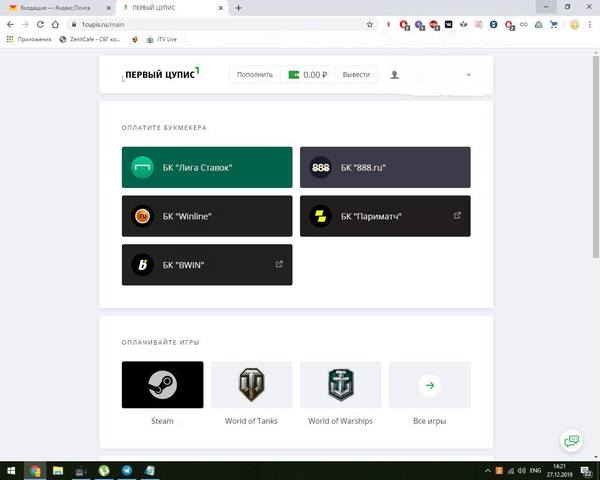Switch to the ПЕРВЫЙ ЦУПИС browser tab
Image resolution: width=600 pixels, height=480 pixels.
point(172,8)
